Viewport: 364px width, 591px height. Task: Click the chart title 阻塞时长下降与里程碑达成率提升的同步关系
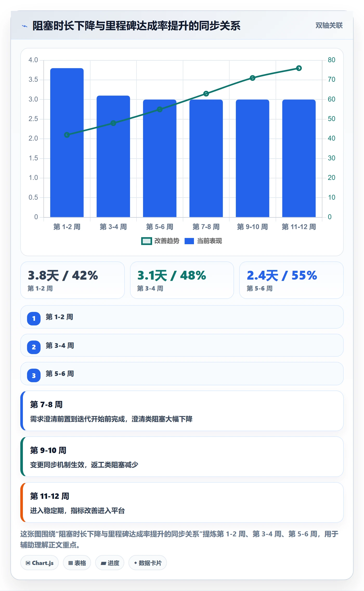136,26
